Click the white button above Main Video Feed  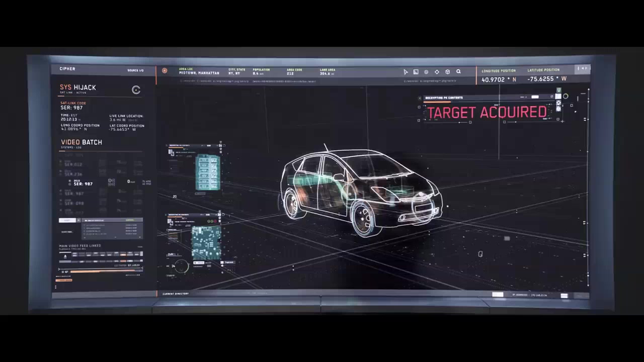(x=67, y=220)
